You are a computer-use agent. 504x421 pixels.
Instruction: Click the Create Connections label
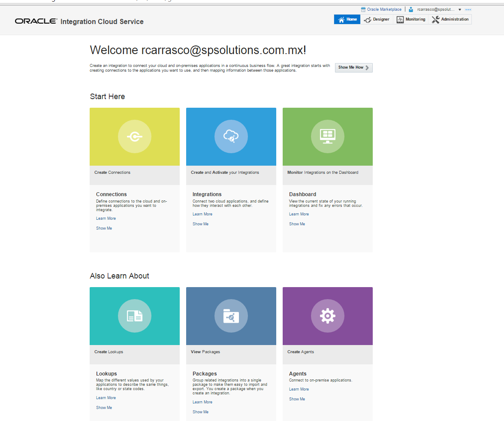pos(112,173)
